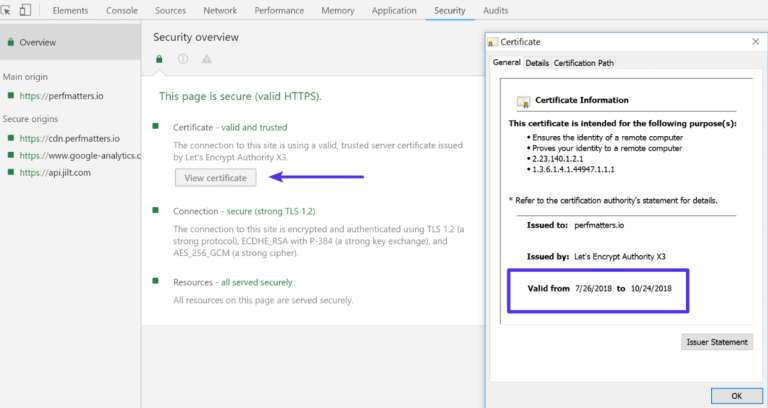Open the Memory tab
This screenshot has width=768, height=408.
click(x=337, y=10)
